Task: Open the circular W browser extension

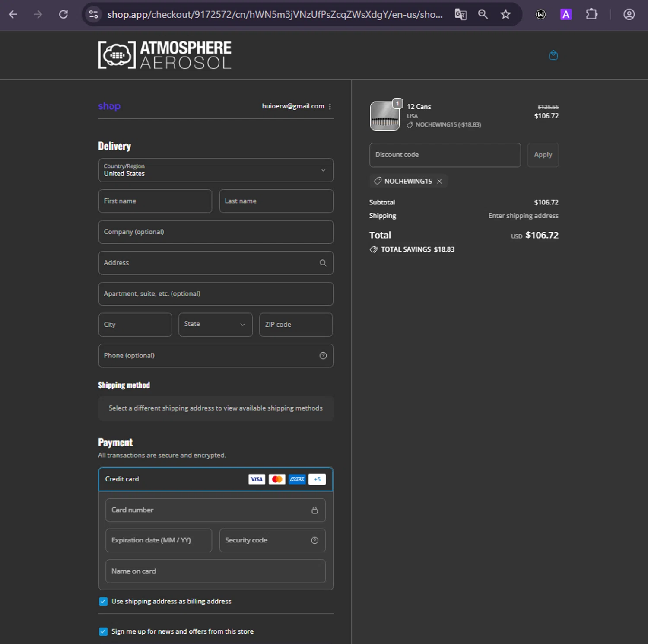Action: click(x=540, y=14)
